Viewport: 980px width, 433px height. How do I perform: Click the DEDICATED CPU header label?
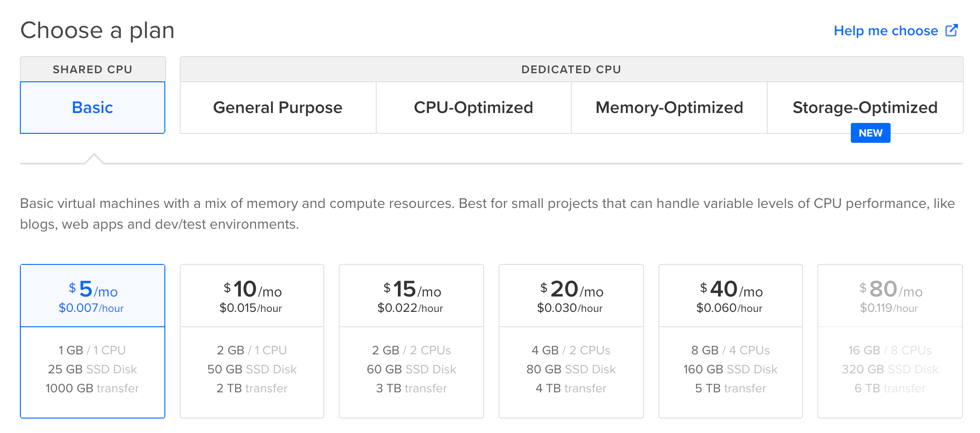[x=571, y=70]
